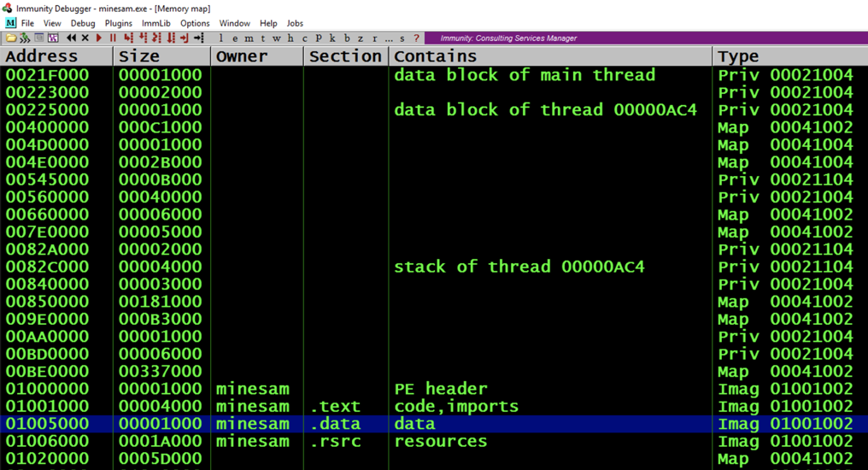Click the Address column header
The image size is (868, 470).
point(56,56)
